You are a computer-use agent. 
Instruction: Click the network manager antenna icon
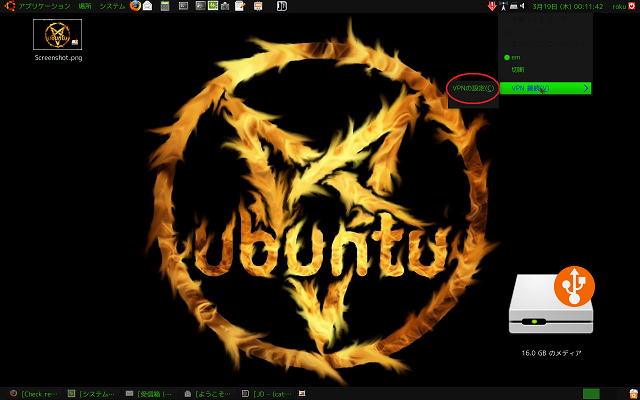pos(503,6)
